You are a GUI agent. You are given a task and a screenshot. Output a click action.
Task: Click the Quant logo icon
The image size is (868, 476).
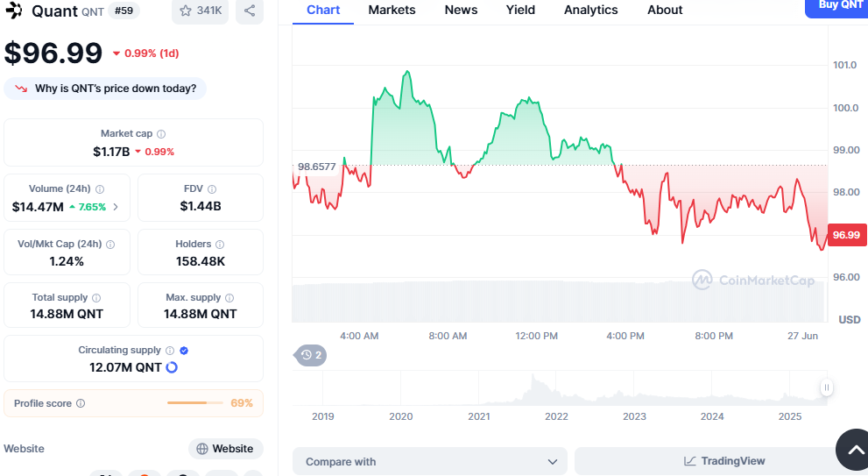(x=14, y=10)
